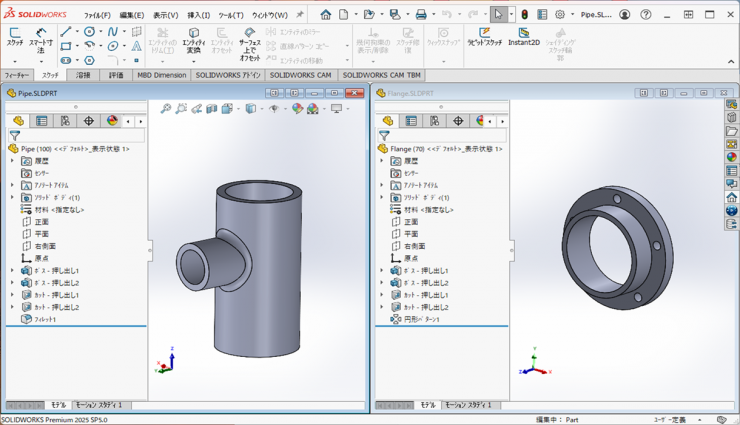Screen dimensions: 740x425
Task: Click the Sketch (スケッチ) tool icon
Action: pos(14,35)
